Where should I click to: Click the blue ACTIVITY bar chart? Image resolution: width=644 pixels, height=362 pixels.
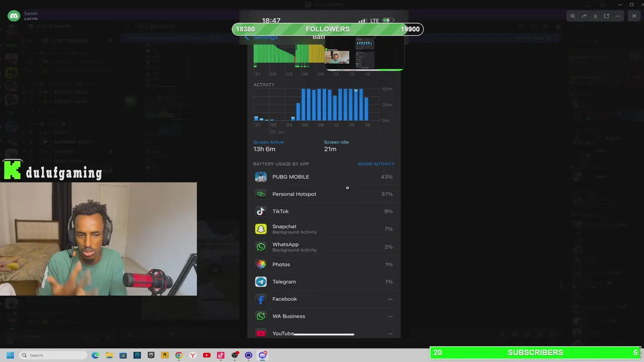(x=317, y=105)
